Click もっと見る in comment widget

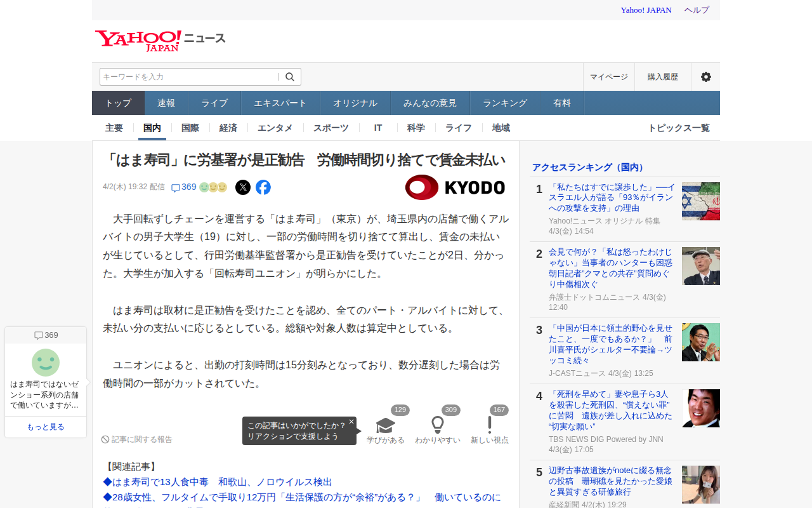(46, 427)
